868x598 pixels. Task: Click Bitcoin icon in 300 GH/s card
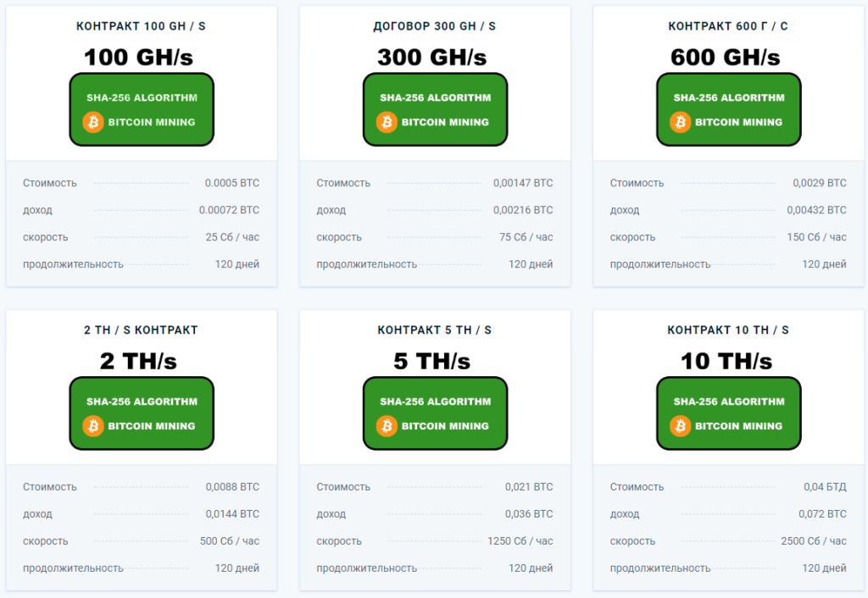(x=387, y=122)
